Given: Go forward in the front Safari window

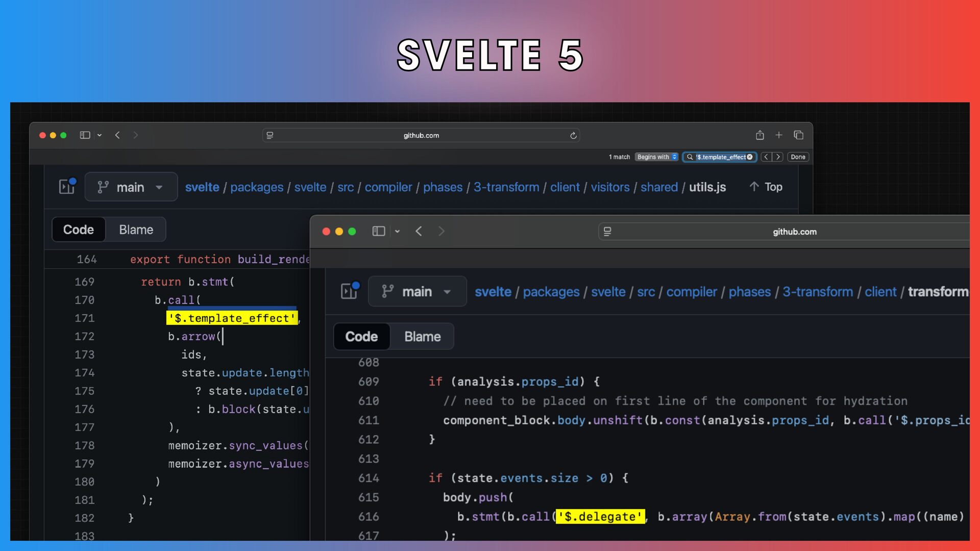Looking at the screenshot, I should pyautogui.click(x=442, y=231).
